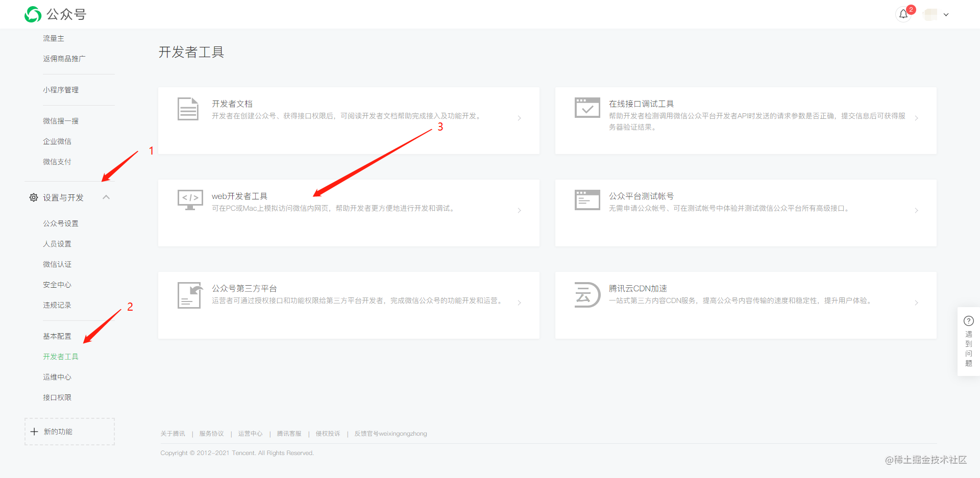The width and height of the screenshot is (980, 478).
Task: Click the plus icon beside 新的功能
Action: point(34,432)
